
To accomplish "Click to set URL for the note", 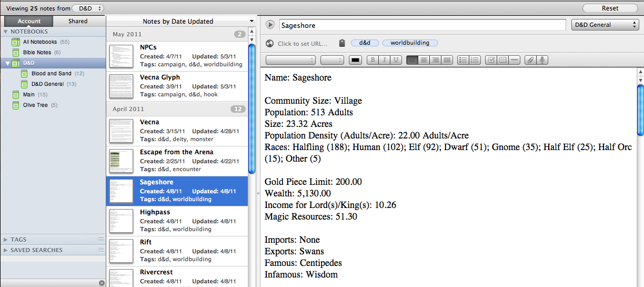I will 302,44.
